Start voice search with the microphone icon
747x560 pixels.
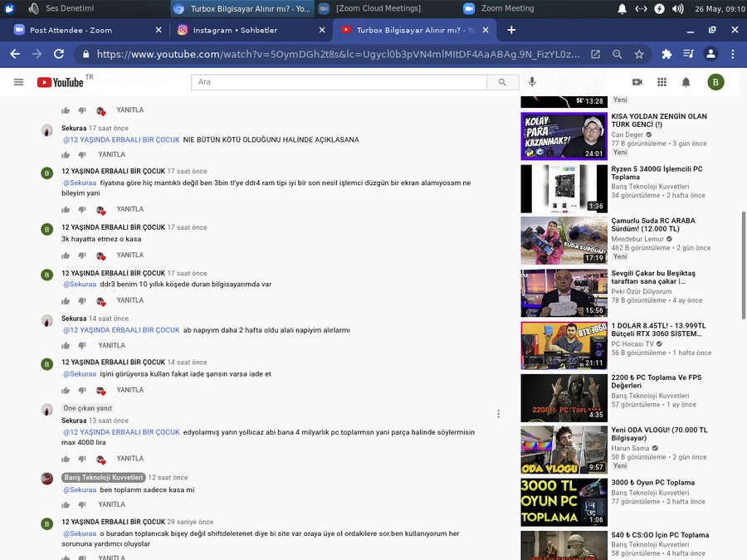point(532,82)
